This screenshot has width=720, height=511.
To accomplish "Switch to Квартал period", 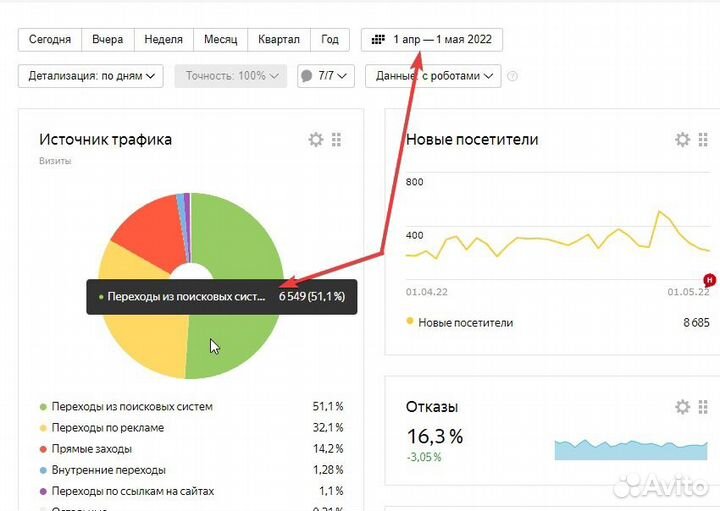I will point(279,39).
